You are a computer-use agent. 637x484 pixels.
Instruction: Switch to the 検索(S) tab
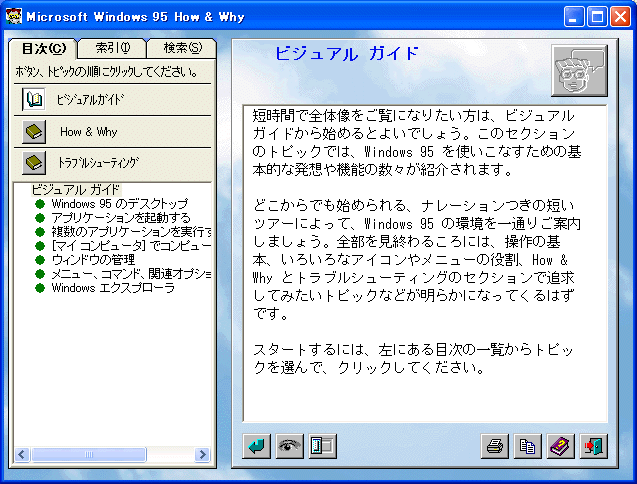(182, 48)
